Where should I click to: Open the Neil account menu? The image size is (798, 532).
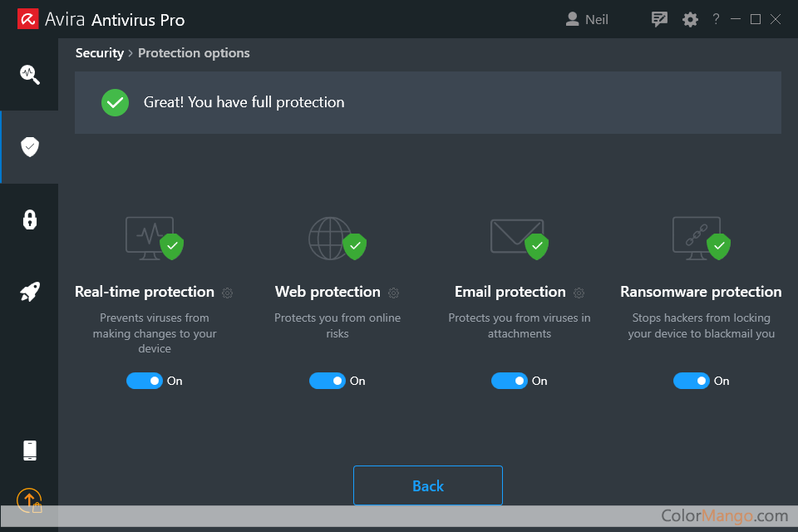coord(587,18)
